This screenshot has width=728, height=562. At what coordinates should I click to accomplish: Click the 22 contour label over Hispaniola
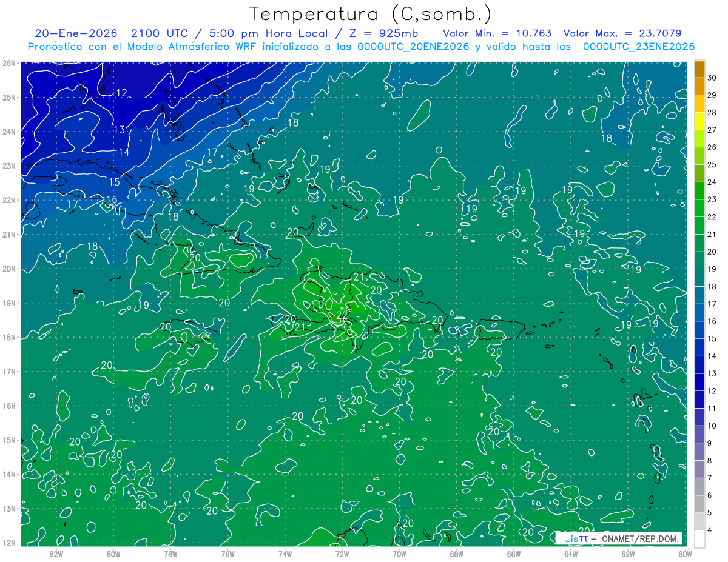click(x=342, y=315)
